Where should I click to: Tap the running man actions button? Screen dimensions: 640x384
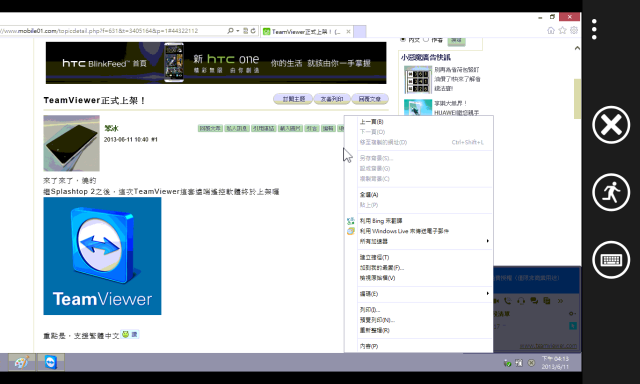[x=611, y=192]
